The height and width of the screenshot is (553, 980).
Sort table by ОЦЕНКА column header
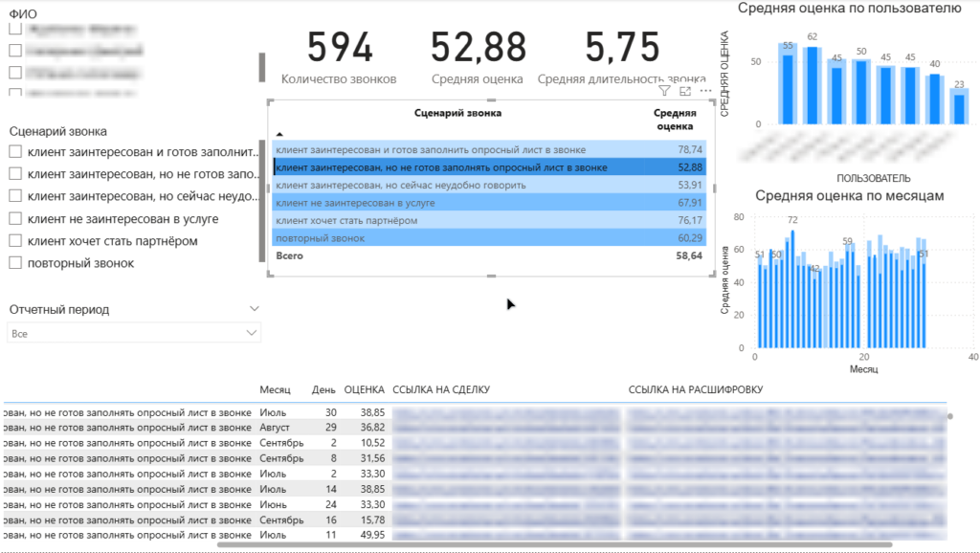(x=365, y=389)
